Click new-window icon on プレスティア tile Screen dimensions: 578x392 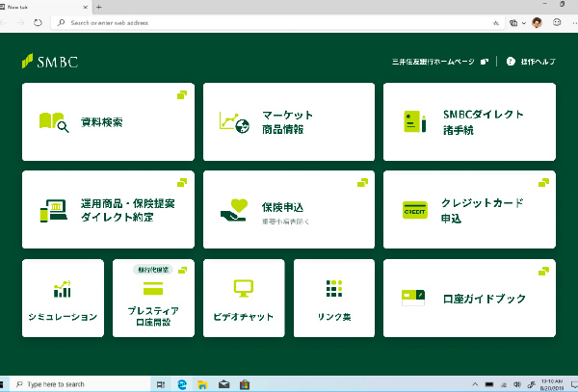point(182,271)
